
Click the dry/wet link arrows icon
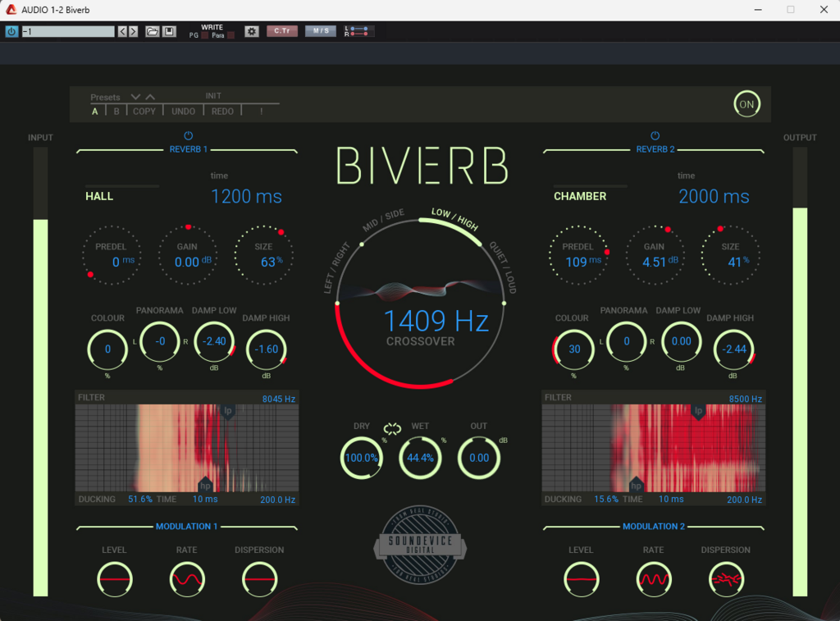[392, 429]
